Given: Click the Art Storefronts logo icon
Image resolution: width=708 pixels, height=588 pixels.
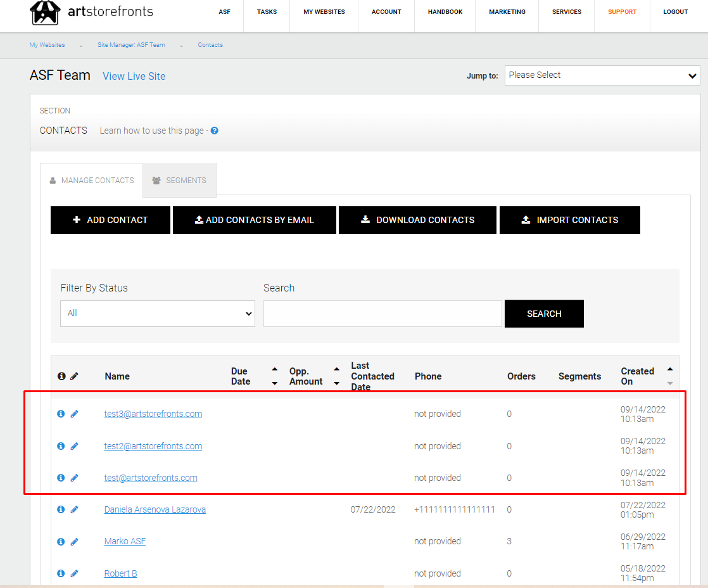Looking at the screenshot, I should click(45, 12).
